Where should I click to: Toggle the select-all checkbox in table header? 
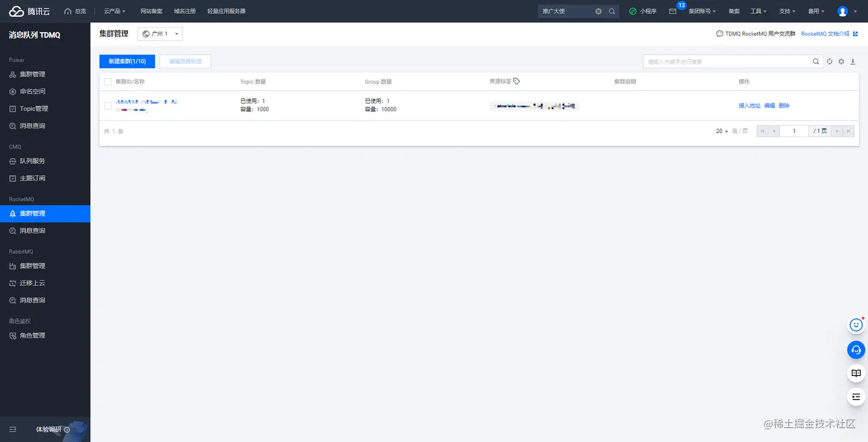[x=107, y=82]
